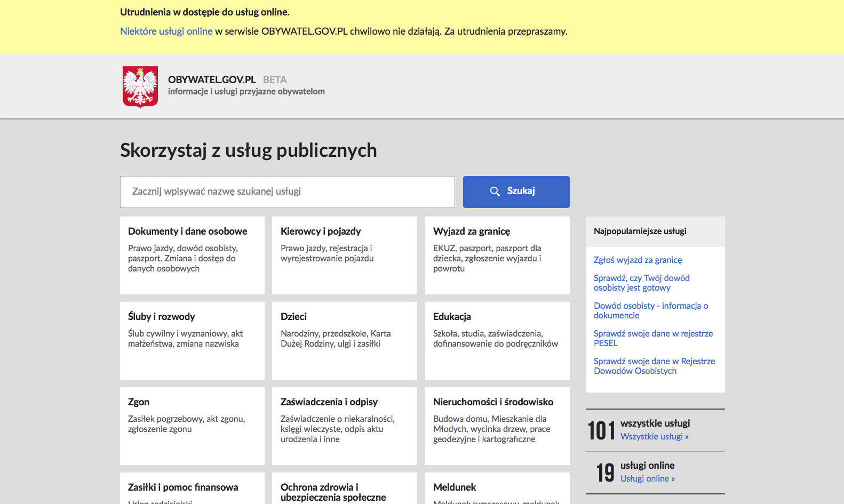The width and height of the screenshot is (844, 504).
Task: Open the 'Wszystkie usługi »' link
Action: pos(655,437)
